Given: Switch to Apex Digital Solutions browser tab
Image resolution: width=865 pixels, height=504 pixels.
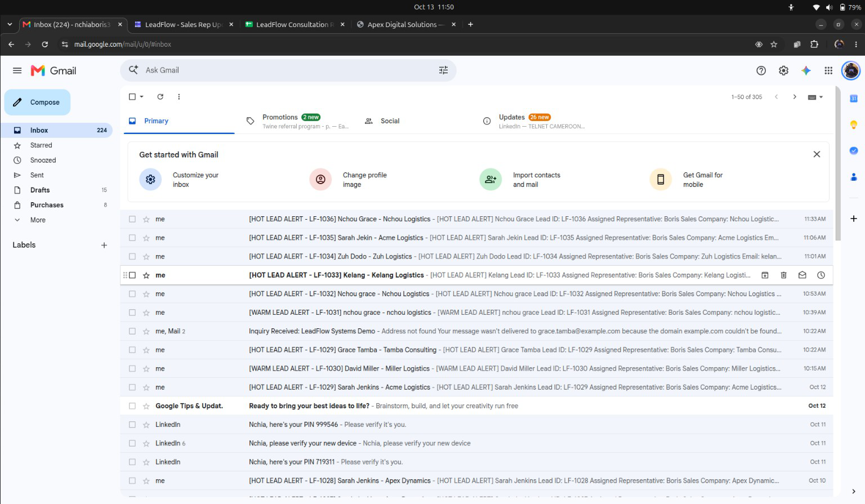Looking at the screenshot, I should [405, 24].
